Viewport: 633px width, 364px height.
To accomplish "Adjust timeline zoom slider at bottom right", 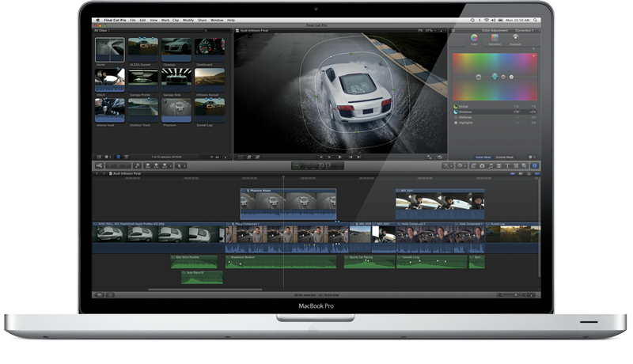I will point(511,295).
